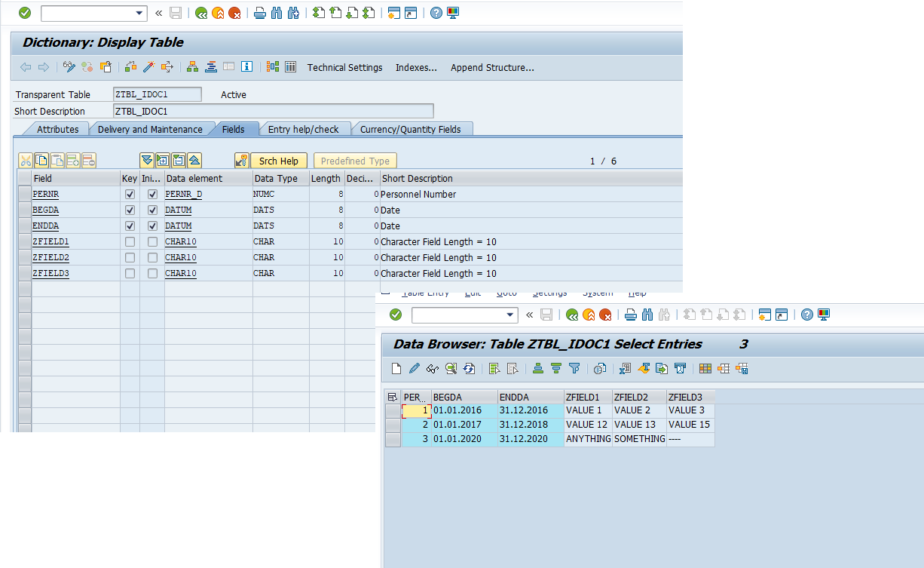The width and height of the screenshot is (924, 568).
Task: Click the Srch Help button
Action: click(279, 161)
